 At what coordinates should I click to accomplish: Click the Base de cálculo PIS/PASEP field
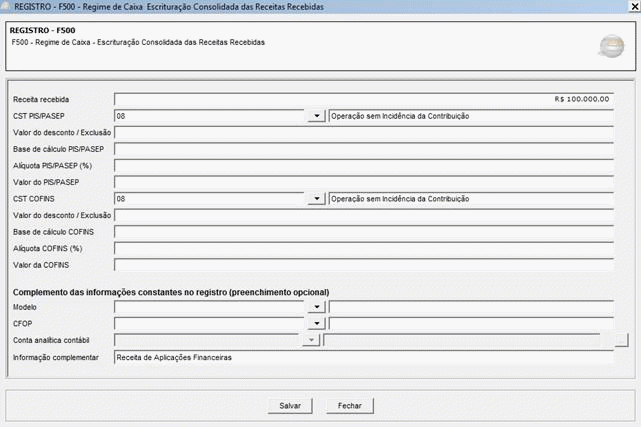pyautogui.click(x=364, y=149)
